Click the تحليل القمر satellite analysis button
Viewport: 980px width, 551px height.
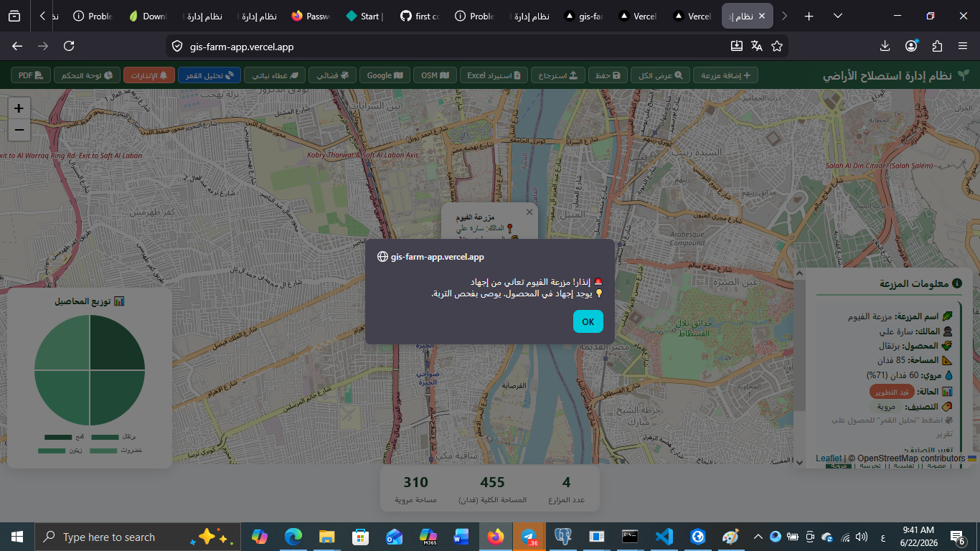click(209, 75)
